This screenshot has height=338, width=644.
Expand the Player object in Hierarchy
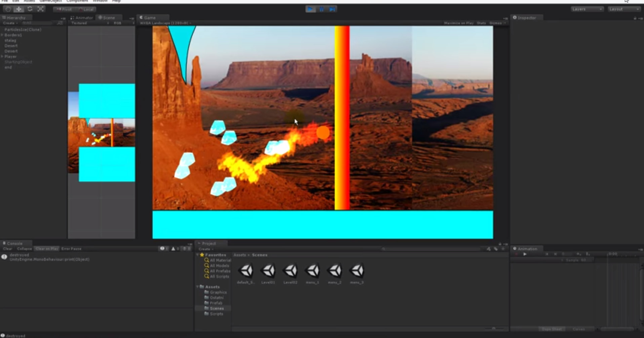(x=2, y=57)
